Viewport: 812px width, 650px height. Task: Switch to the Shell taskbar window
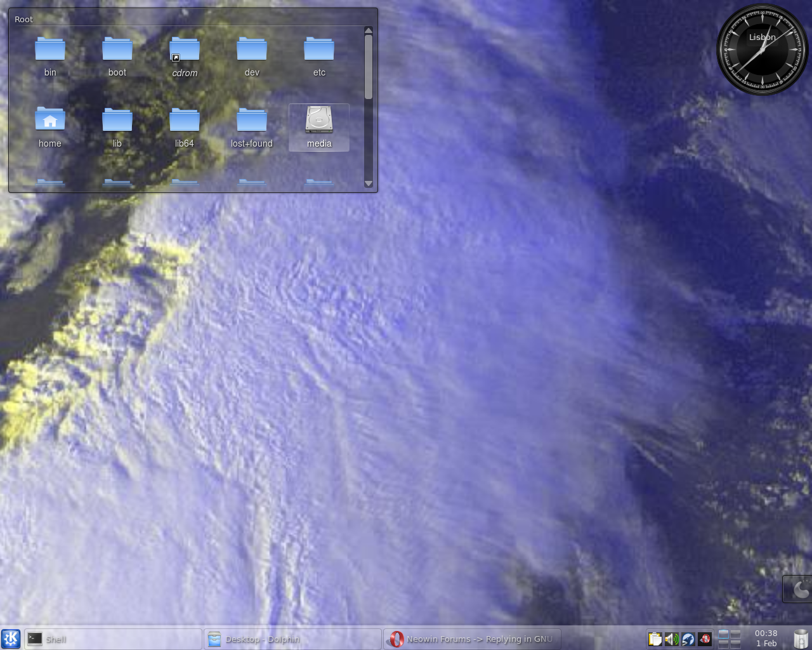tap(114, 639)
